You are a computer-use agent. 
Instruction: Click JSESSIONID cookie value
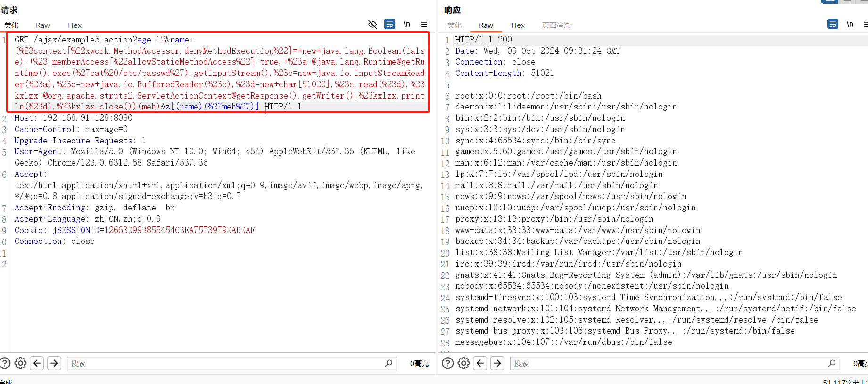[x=179, y=230]
